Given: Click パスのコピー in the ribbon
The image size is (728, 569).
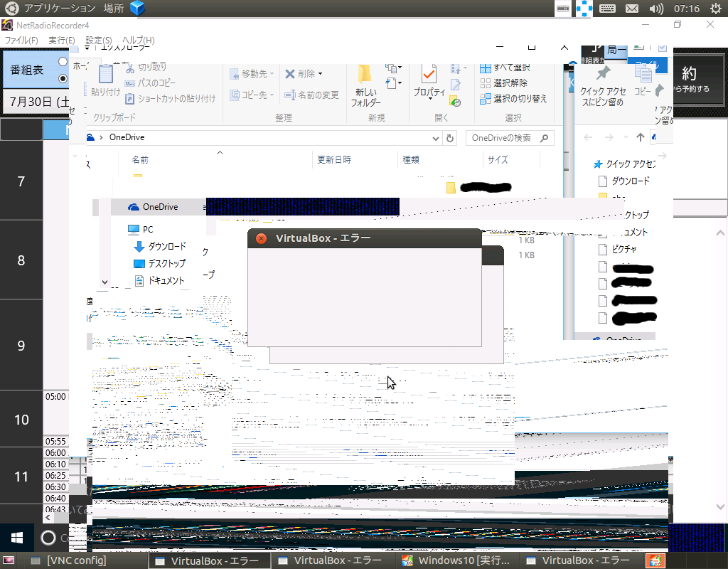Looking at the screenshot, I should [151, 83].
